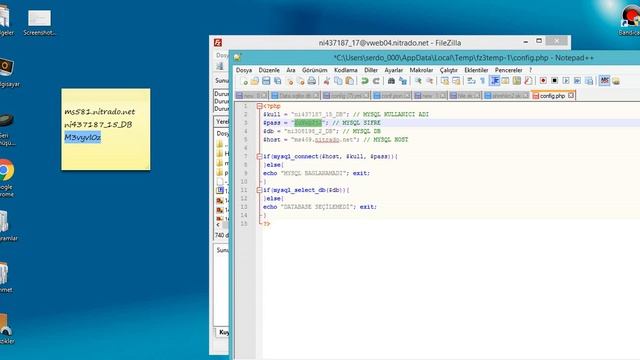Click the New file toolbar icon in Notepad++

(244, 81)
